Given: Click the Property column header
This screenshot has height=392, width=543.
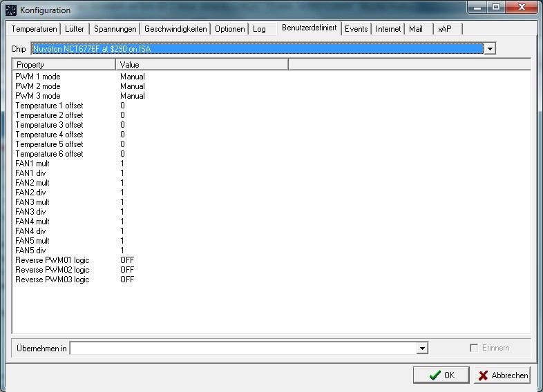Looking at the screenshot, I should coord(64,65).
